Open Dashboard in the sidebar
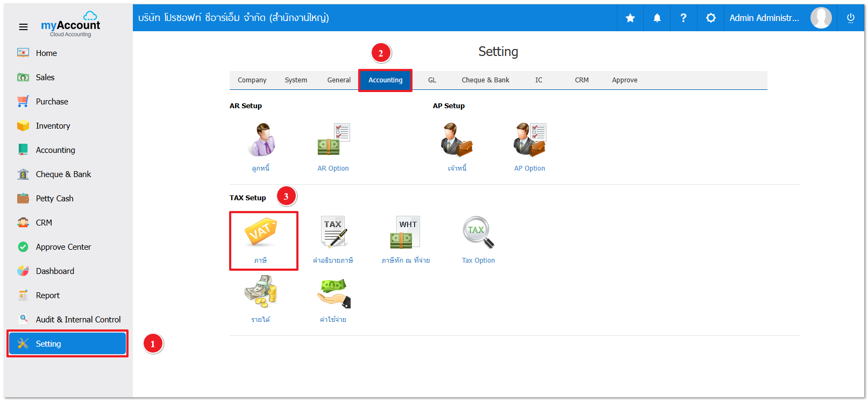 point(55,271)
